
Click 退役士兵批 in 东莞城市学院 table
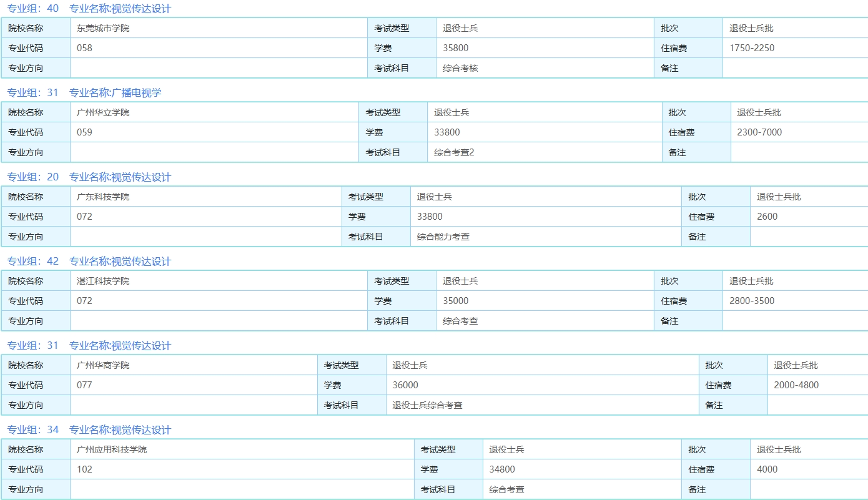(x=751, y=28)
